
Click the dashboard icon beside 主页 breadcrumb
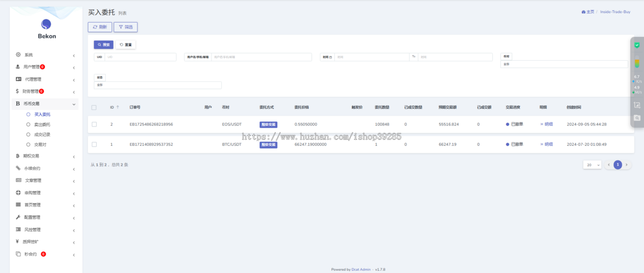click(x=583, y=11)
